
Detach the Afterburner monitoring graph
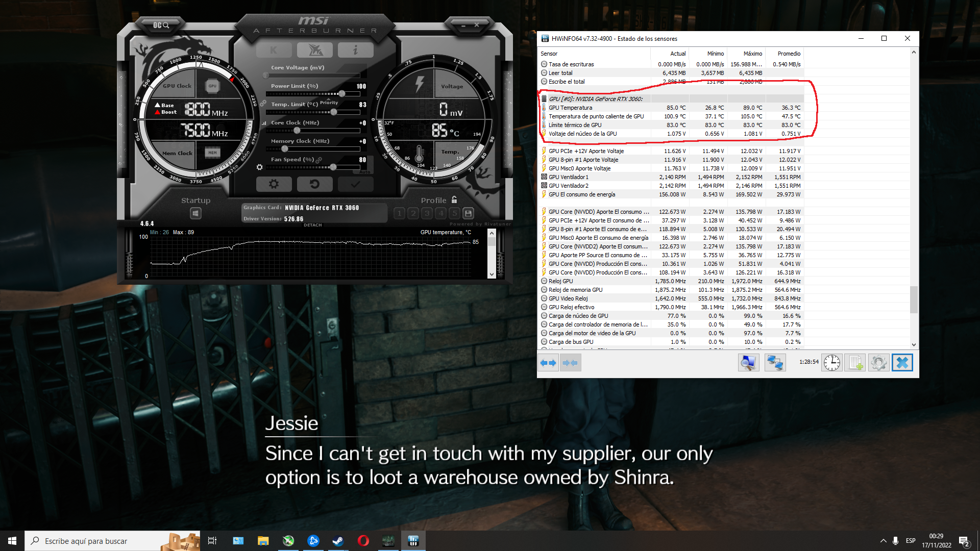313,225
